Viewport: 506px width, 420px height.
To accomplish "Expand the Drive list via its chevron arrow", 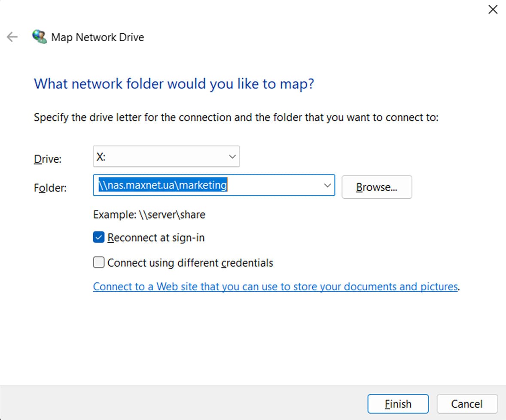I will (x=232, y=157).
